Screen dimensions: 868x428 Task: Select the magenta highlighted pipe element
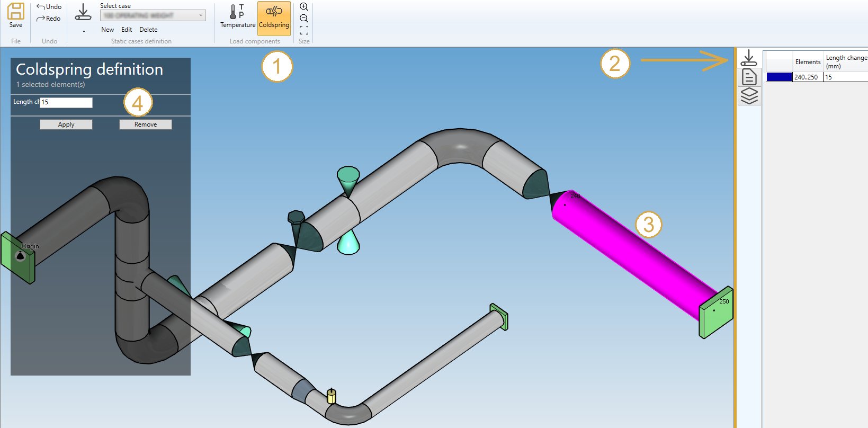(x=636, y=254)
